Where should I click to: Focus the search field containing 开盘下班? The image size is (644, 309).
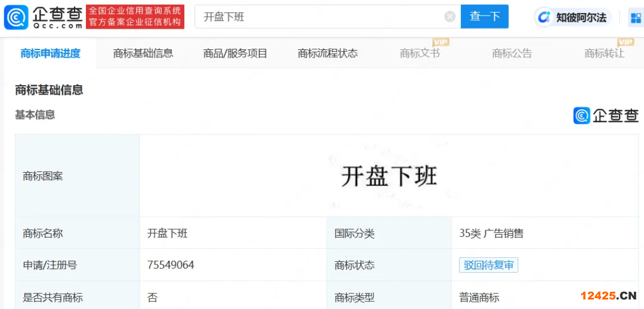click(x=322, y=17)
